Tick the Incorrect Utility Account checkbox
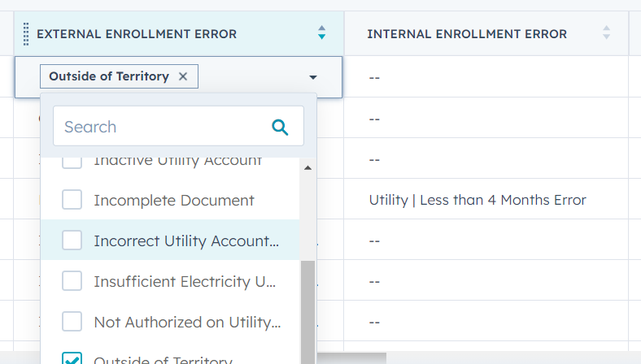This screenshot has width=641, height=364. pyautogui.click(x=72, y=240)
